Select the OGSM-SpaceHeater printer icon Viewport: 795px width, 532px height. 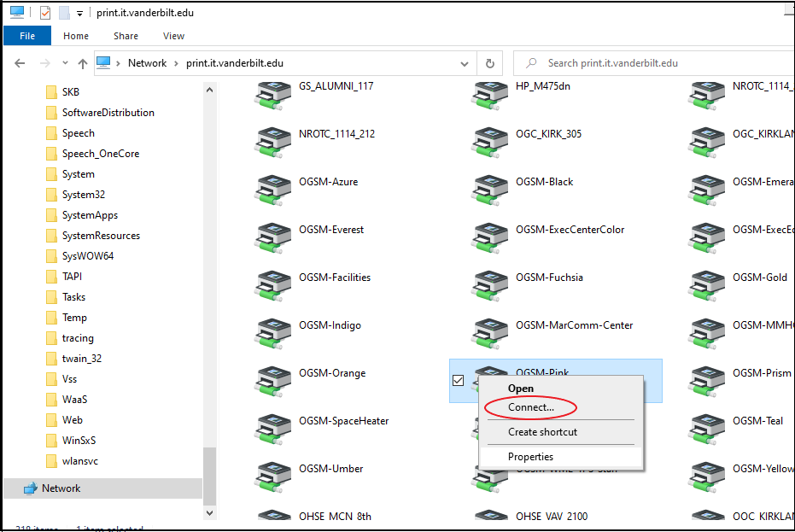click(272, 430)
